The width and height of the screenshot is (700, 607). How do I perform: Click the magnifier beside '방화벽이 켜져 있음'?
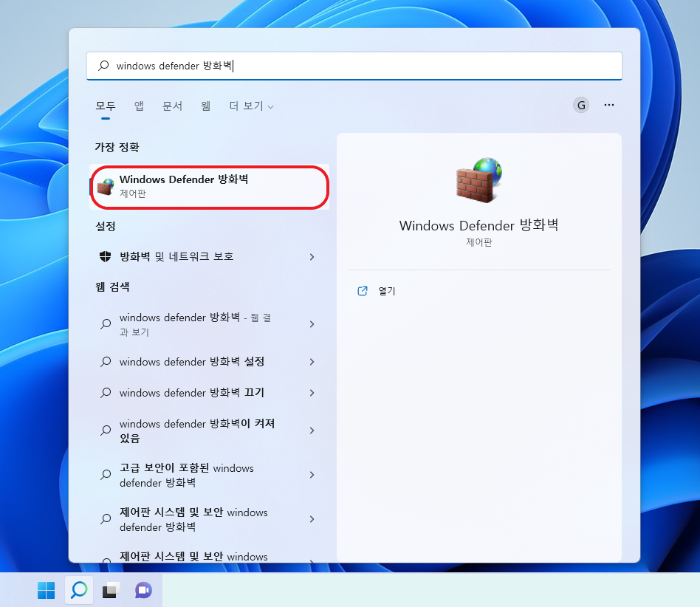coord(106,431)
